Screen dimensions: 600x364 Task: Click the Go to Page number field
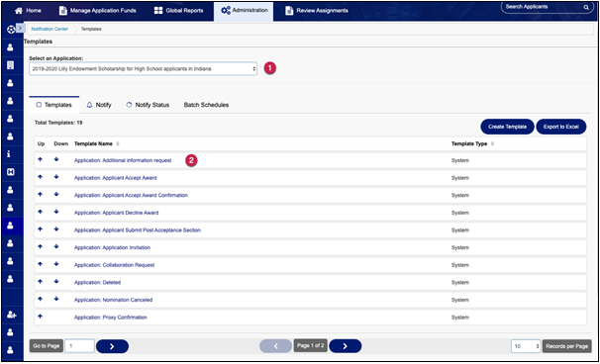click(x=79, y=346)
